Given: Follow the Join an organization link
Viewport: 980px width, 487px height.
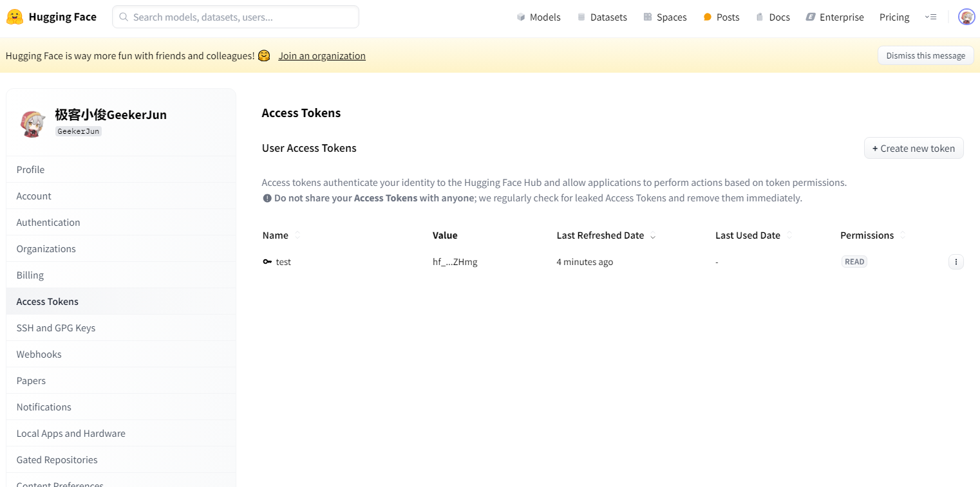Looking at the screenshot, I should tap(322, 56).
